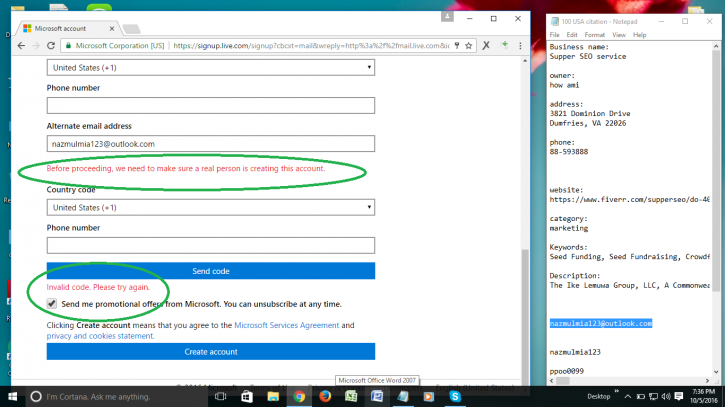
Task: Click '88-593888' phone line in Notepad
Action: pos(569,152)
